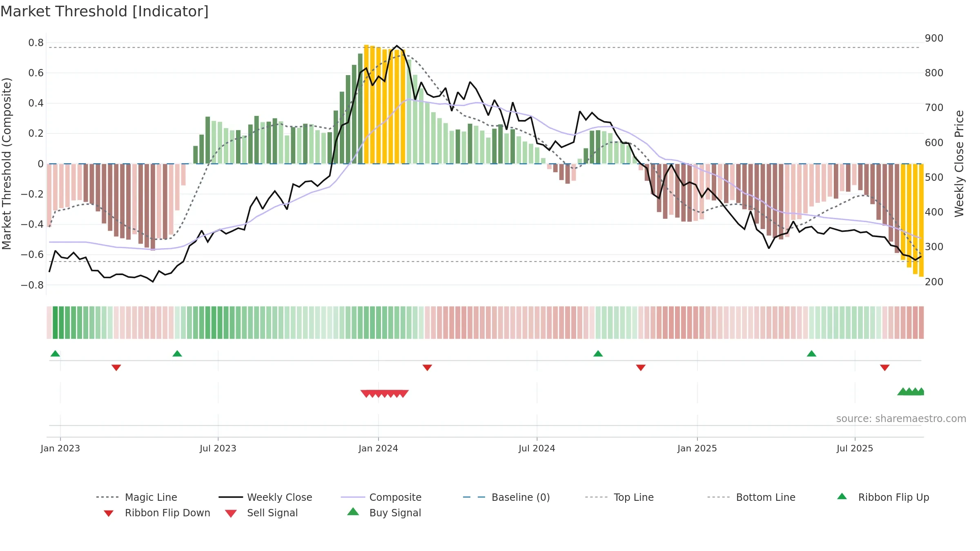The width and height of the screenshot is (980, 551).
Task: Click the Weekly Close peak near Jan 2024
Action: pos(397,46)
